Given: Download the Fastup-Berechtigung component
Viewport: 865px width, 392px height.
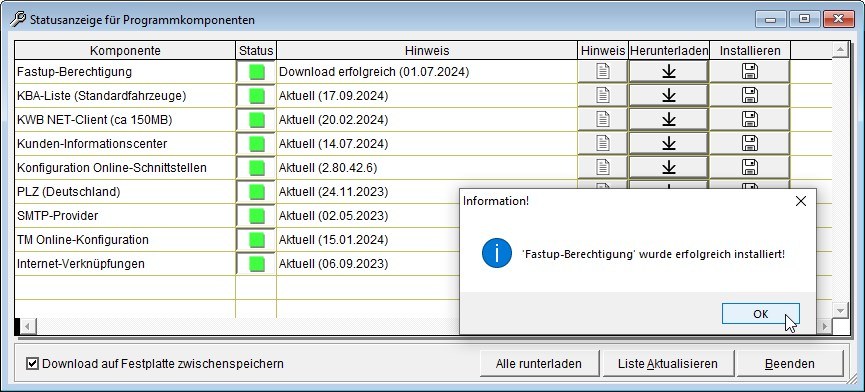Looking at the screenshot, I should (x=669, y=71).
